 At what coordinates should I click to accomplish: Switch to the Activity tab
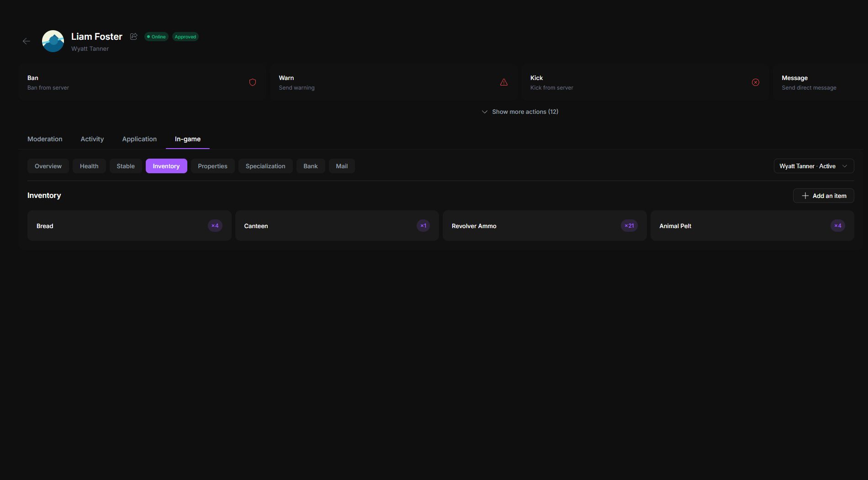[92, 139]
